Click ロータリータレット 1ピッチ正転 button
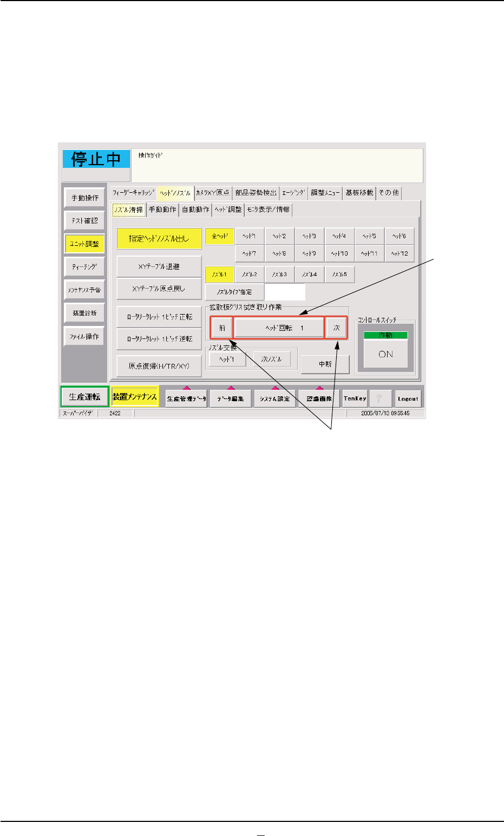Image resolution: width=504 pixels, height=836 pixels. [159, 317]
